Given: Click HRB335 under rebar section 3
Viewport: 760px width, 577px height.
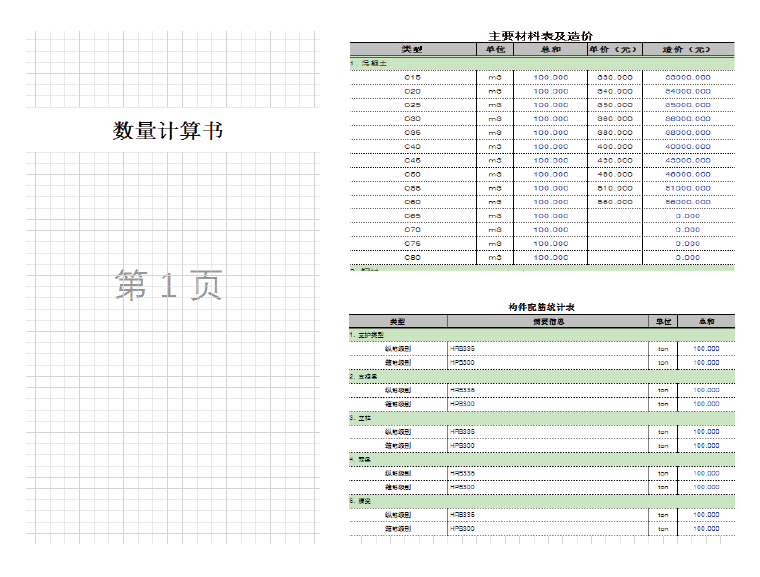Looking at the screenshot, I should coord(462,432).
